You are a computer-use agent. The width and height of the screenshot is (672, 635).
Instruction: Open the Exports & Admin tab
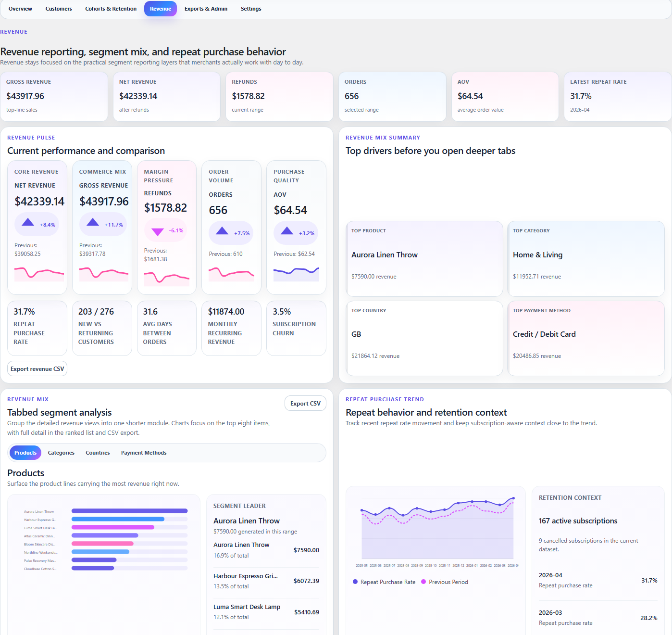point(206,9)
